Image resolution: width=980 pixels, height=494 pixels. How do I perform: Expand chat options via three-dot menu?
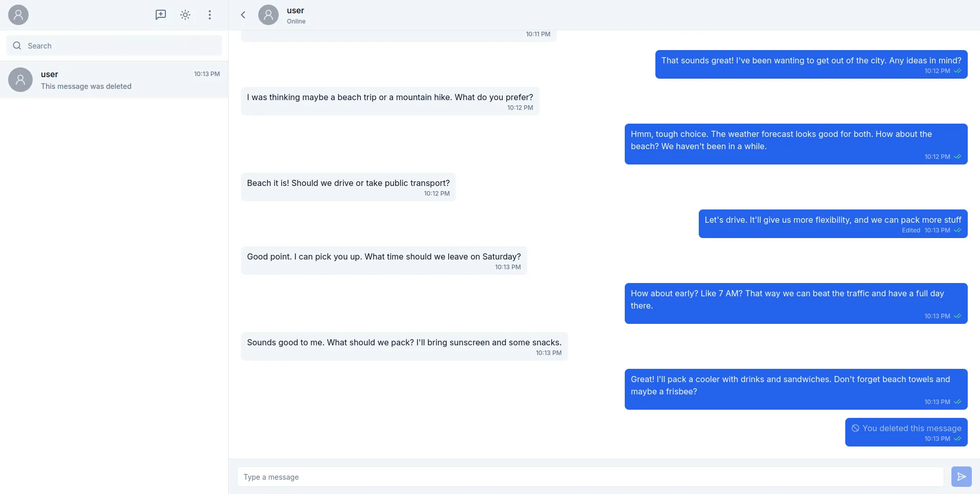pyautogui.click(x=209, y=15)
